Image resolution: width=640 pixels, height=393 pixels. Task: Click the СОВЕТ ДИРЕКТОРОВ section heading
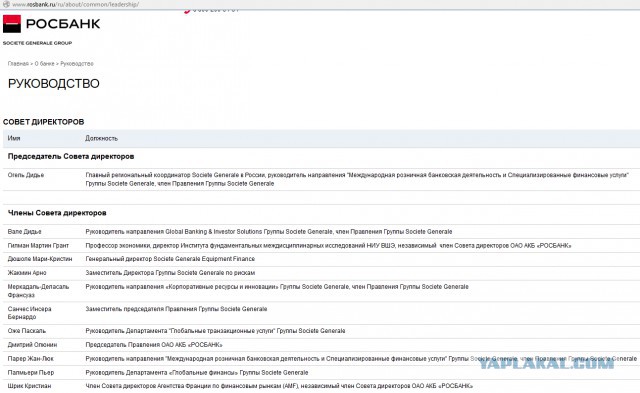coord(43,122)
